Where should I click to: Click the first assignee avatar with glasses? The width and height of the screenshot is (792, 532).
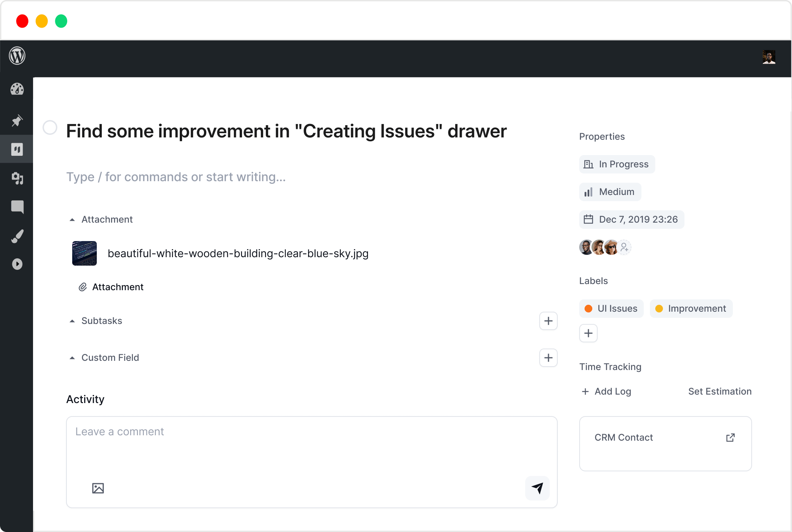click(x=586, y=247)
